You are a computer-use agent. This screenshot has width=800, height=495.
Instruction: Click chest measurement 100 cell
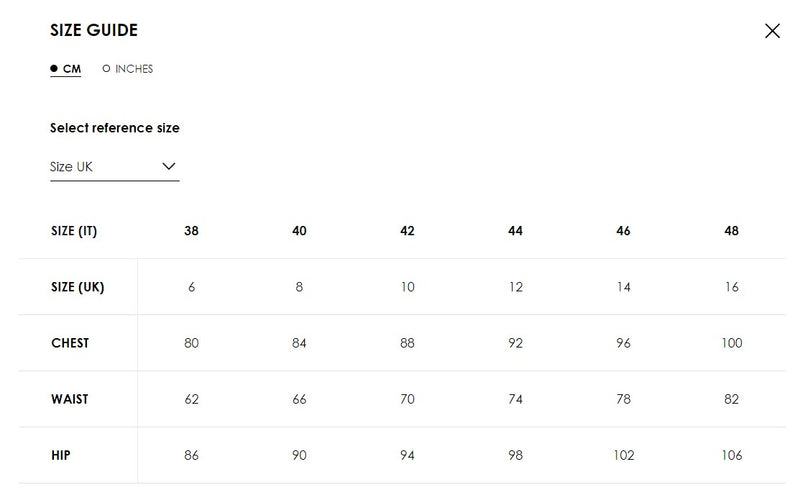pos(731,343)
